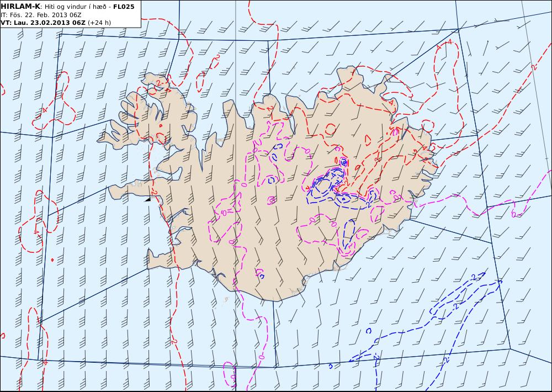
Task: Click the 'IT: Fös. 22. Feb. 2013 06Z' line
Action: pyautogui.click(x=41, y=15)
